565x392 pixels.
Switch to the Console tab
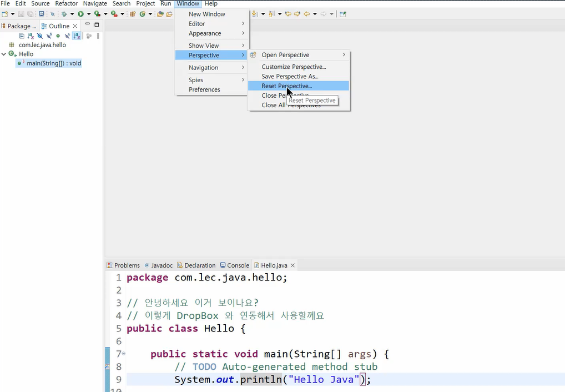pyautogui.click(x=235, y=265)
